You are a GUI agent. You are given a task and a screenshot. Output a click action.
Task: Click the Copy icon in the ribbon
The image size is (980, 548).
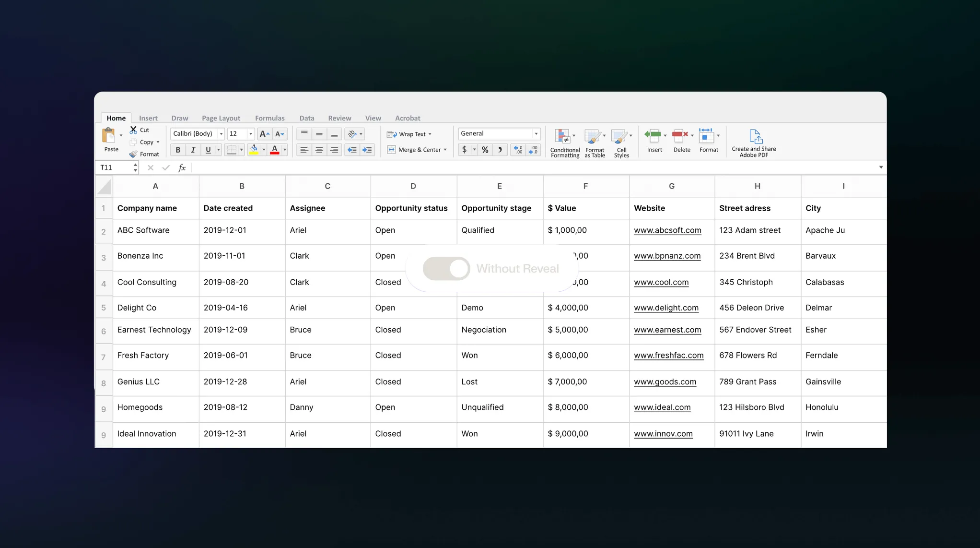pyautogui.click(x=134, y=142)
